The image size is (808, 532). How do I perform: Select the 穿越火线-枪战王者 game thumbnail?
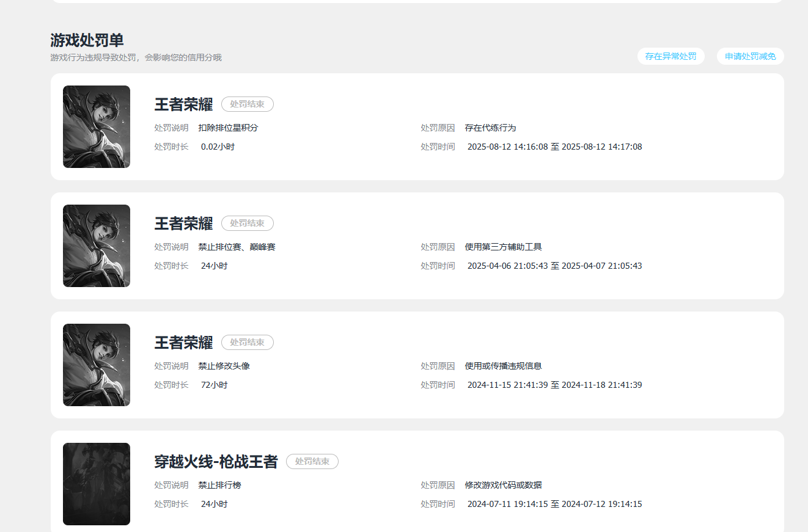[97, 484]
